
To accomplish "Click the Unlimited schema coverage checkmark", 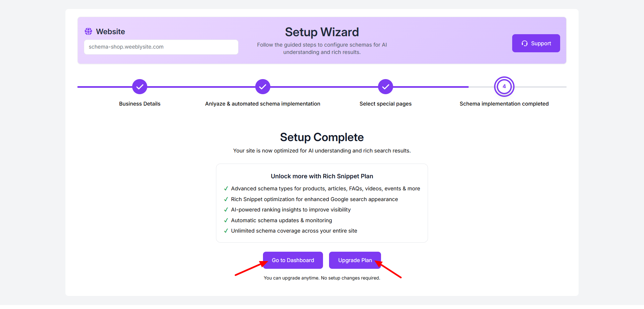I will [x=226, y=231].
